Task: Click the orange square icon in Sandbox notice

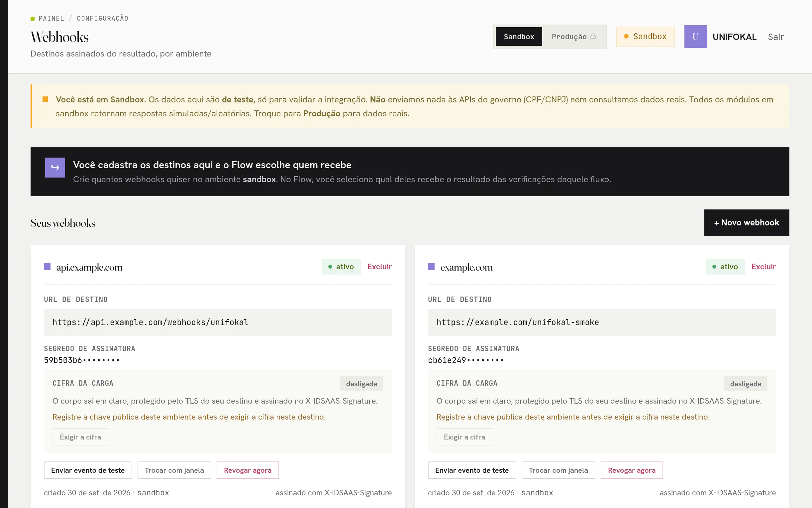Action: (x=45, y=99)
